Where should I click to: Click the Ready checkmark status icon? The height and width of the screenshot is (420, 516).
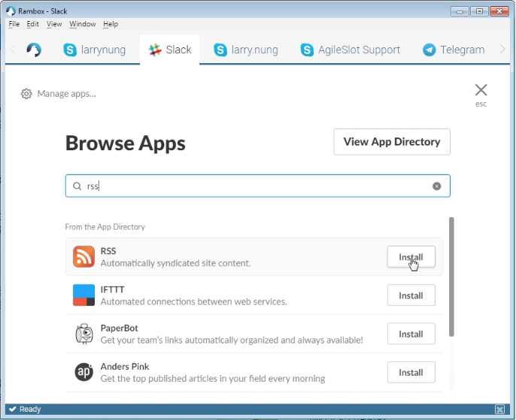[x=13, y=409]
